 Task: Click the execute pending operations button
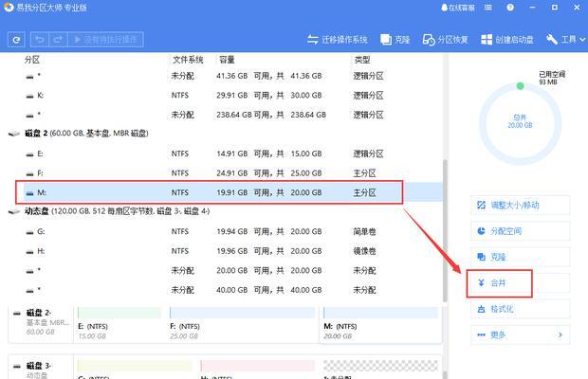click(106, 40)
